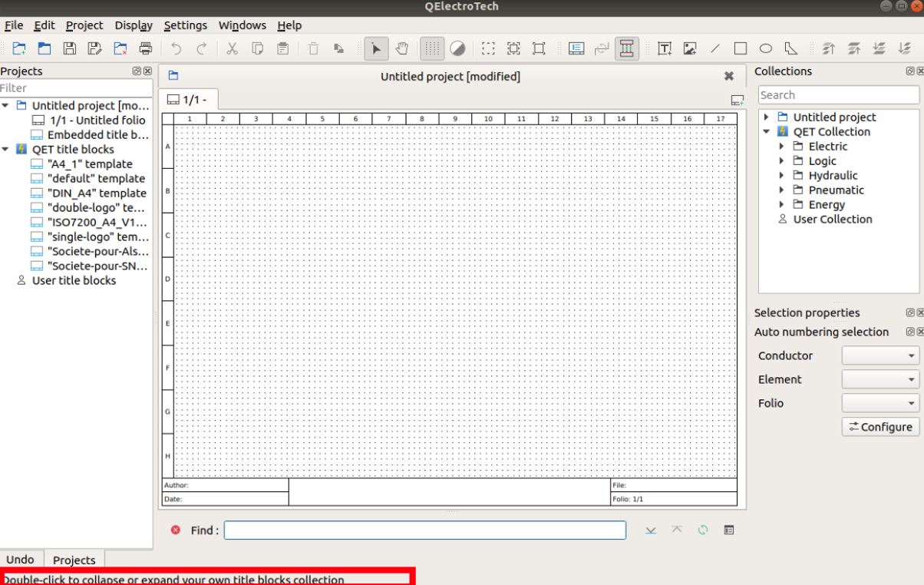Click the Save As toolbar icon
Screen dimensions: 924x585
(x=95, y=48)
